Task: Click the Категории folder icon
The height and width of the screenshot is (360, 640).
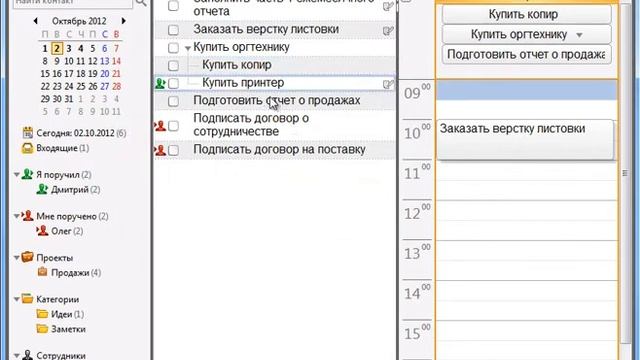Action: click(x=27, y=299)
